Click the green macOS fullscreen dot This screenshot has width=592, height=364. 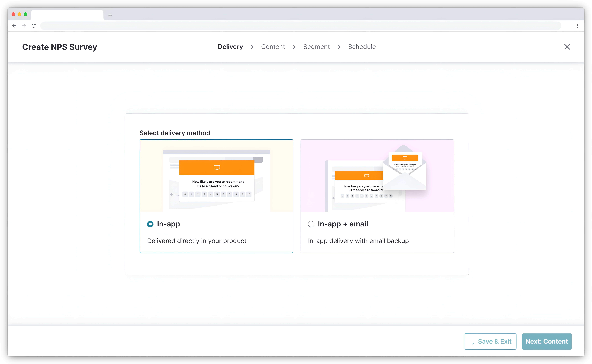point(26,14)
